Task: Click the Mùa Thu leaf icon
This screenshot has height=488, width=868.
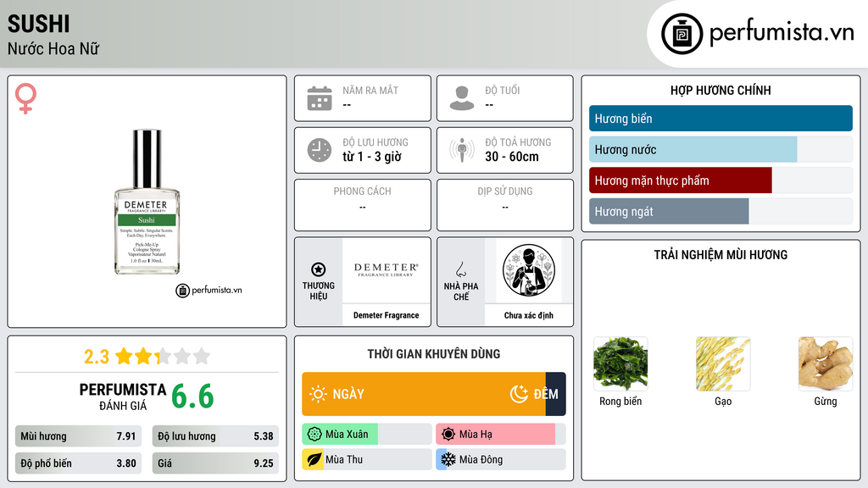Action: pyautogui.click(x=314, y=460)
